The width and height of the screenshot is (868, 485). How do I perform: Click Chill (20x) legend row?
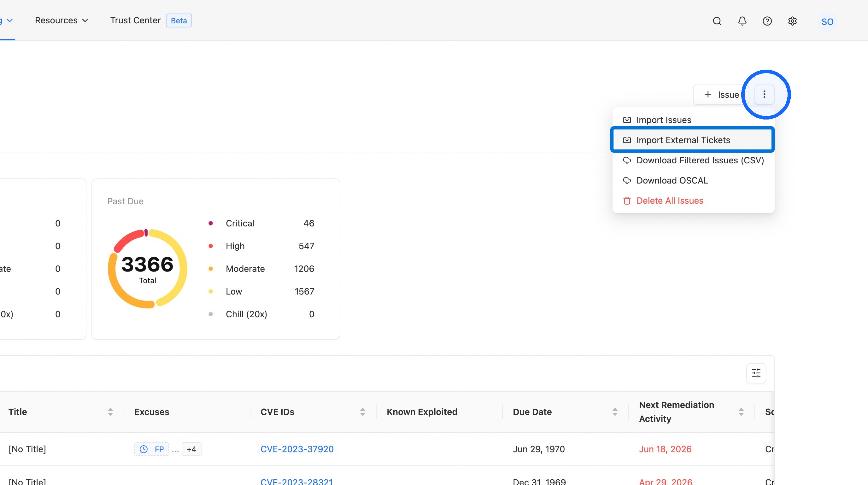pyautogui.click(x=261, y=314)
